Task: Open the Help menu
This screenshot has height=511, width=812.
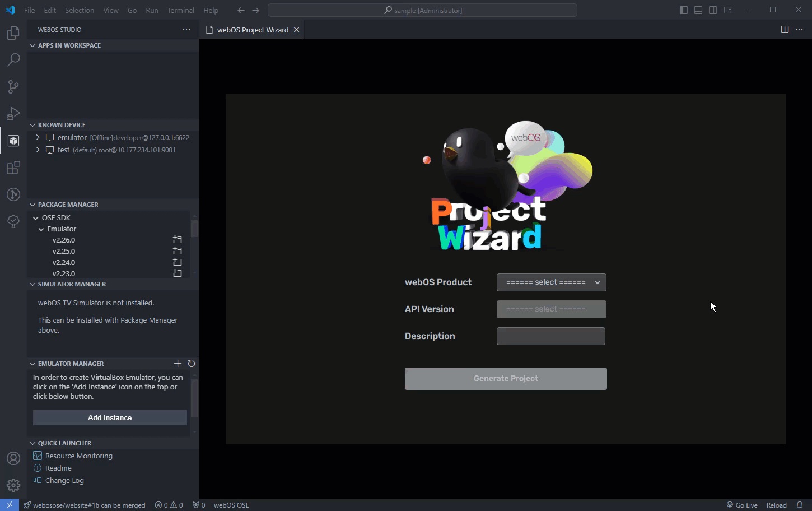Action: click(x=211, y=10)
